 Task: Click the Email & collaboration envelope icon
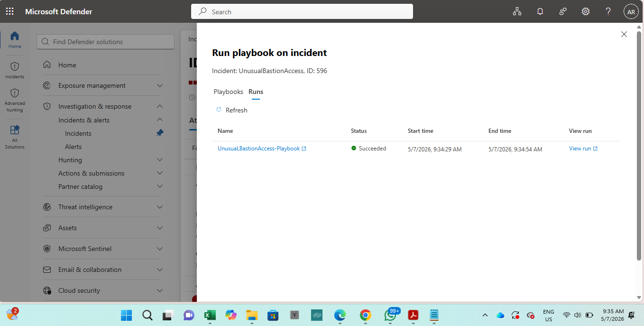click(47, 270)
